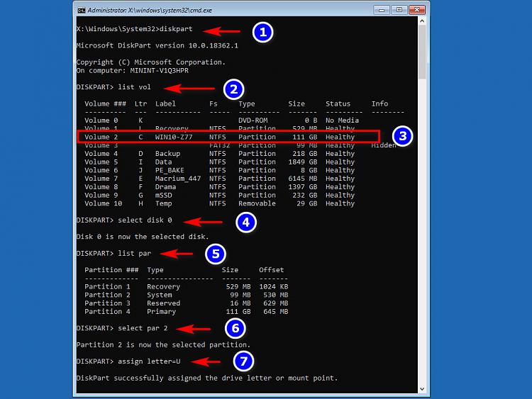Click 'DiskPart successfully assigned the drive letter' message
This screenshot has height=399, width=532.
tap(207, 378)
